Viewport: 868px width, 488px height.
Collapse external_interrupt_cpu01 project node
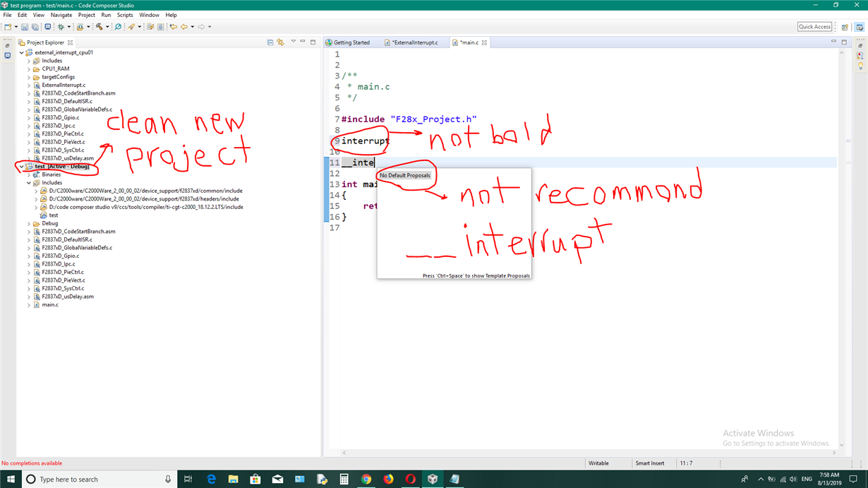pyautogui.click(x=22, y=52)
